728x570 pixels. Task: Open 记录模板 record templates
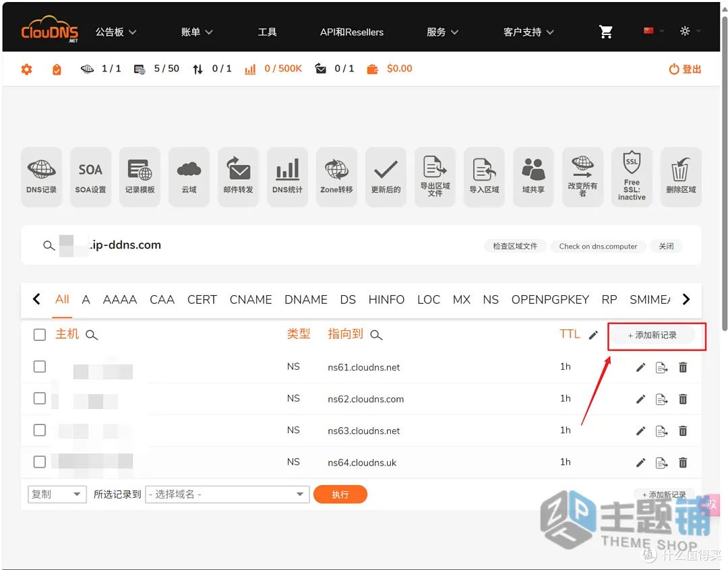140,177
